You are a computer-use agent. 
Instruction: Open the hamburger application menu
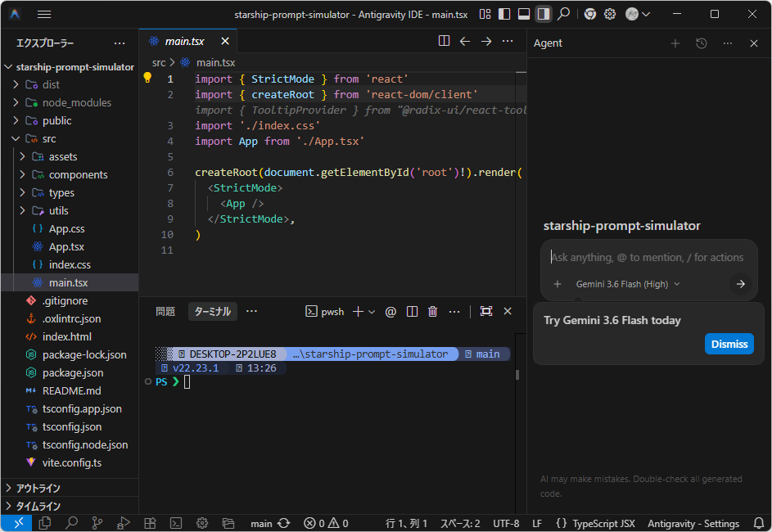tap(44, 14)
